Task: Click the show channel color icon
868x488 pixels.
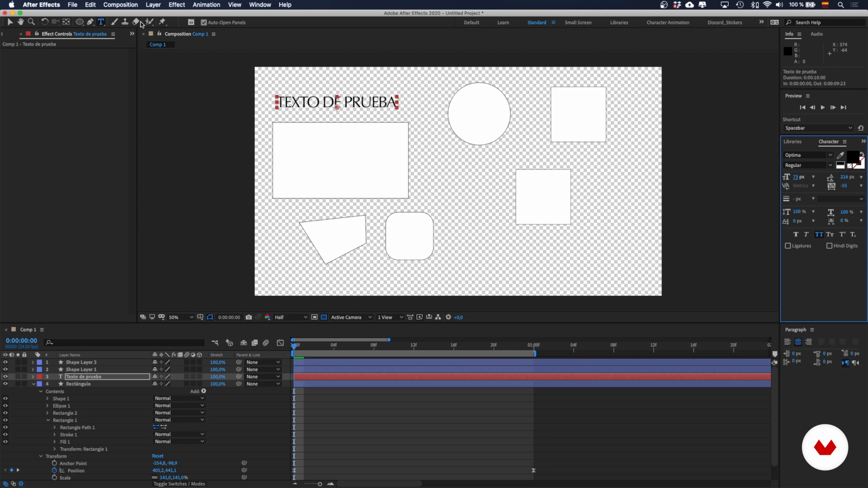Action: click(x=268, y=317)
